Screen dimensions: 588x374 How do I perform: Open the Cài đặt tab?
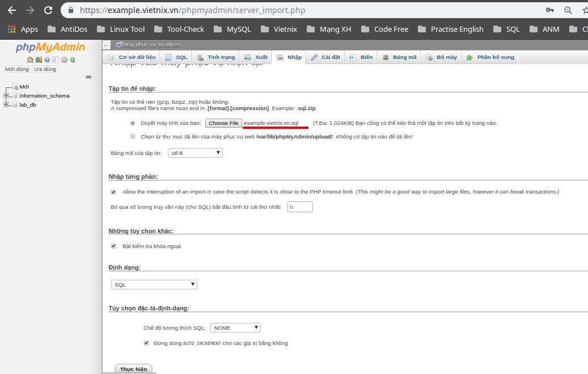325,57
